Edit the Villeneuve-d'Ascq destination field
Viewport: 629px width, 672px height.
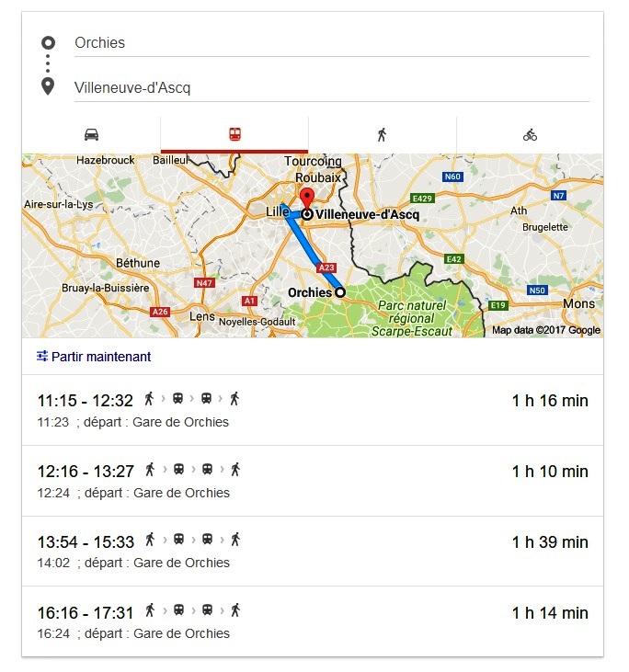point(332,88)
